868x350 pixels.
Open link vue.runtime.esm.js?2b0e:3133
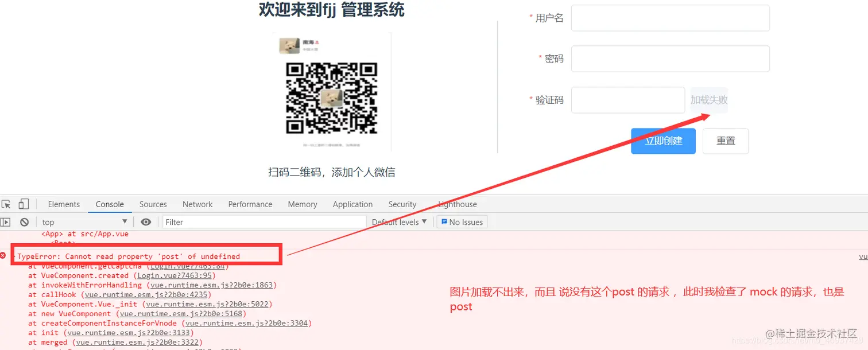[129, 333]
